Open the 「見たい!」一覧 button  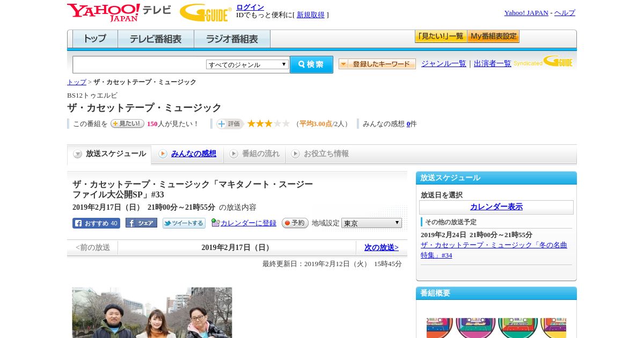441,36
